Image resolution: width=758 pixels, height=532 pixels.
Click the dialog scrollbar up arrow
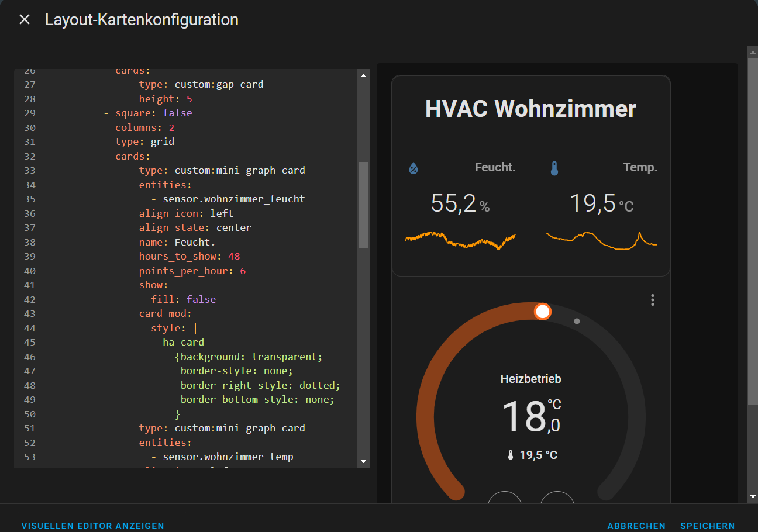pos(753,51)
